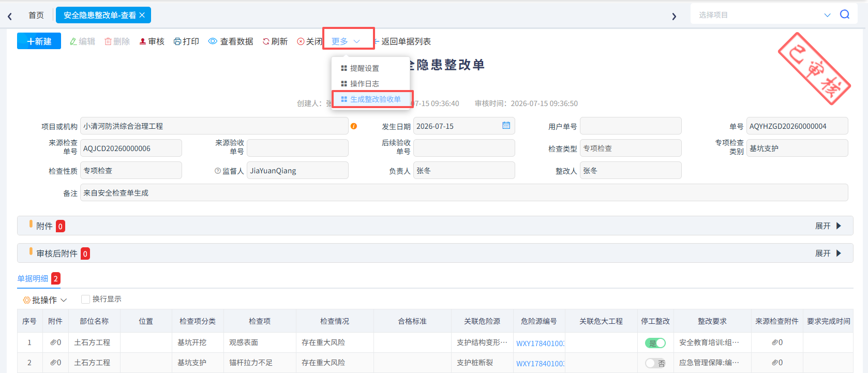Click the 监督人 field JiaYuanQiang
This screenshot has width=868, height=373.
297,171
